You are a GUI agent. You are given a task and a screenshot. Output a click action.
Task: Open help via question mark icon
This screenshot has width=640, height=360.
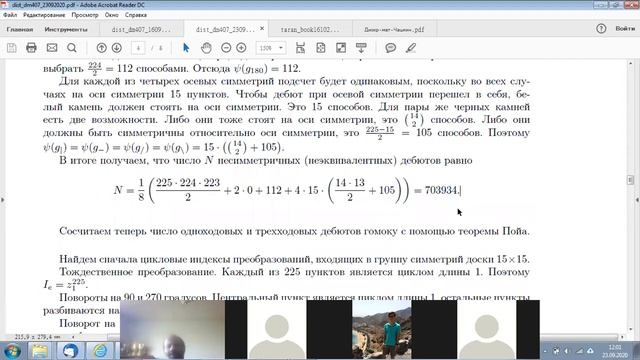tap(601, 29)
